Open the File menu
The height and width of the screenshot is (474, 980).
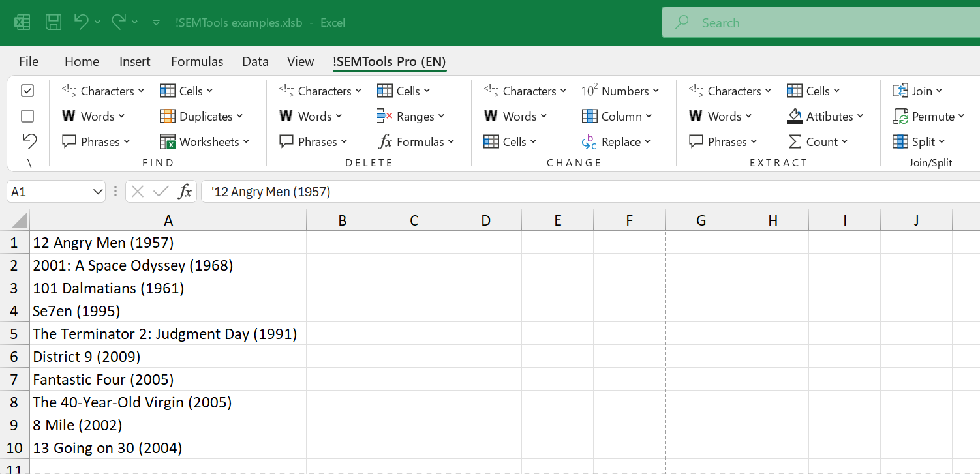tap(29, 61)
